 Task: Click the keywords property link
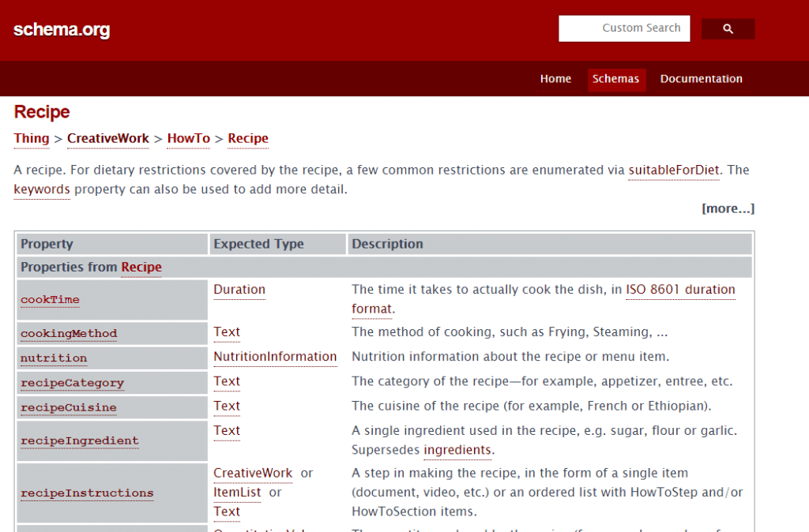(41, 189)
